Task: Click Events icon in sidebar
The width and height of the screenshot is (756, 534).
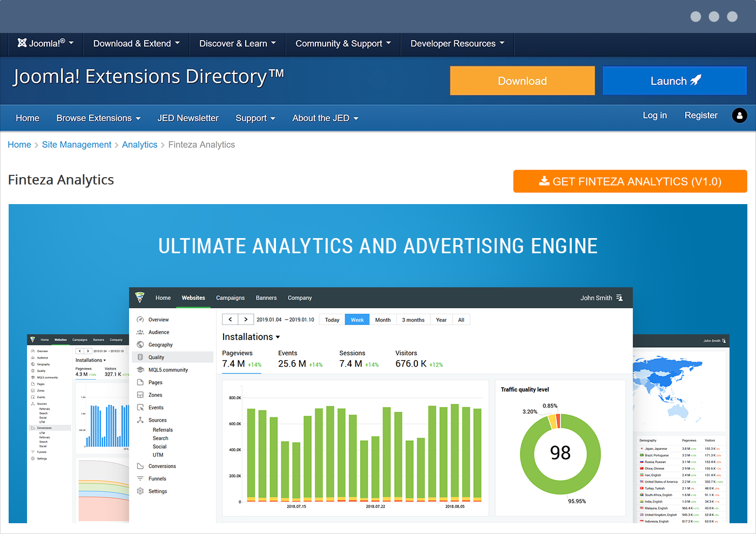Action: pos(140,408)
